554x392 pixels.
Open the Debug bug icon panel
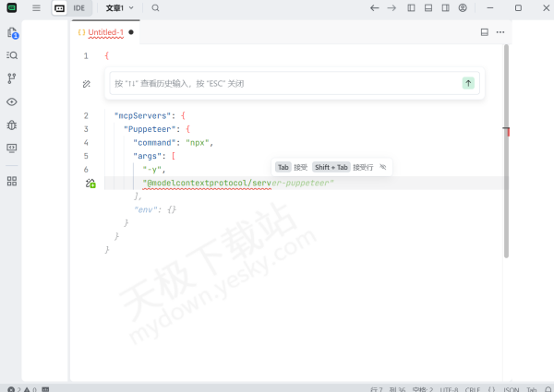pos(12,125)
